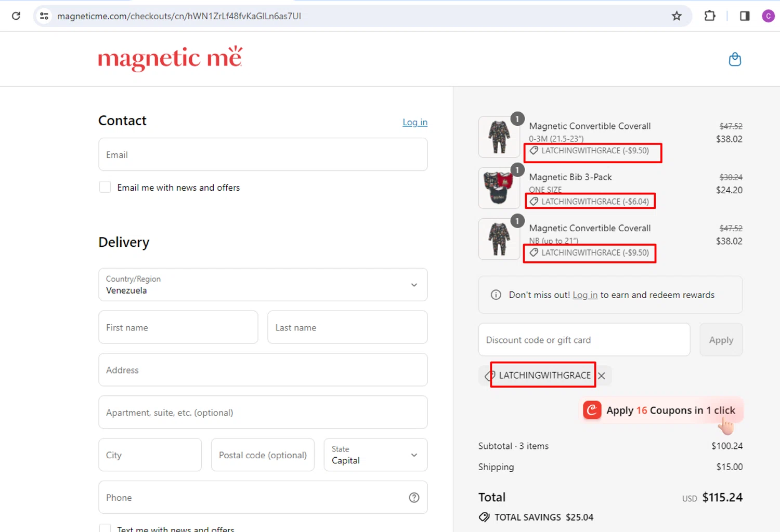
Task: Focus the Discount code or gift card field
Action: click(x=584, y=340)
